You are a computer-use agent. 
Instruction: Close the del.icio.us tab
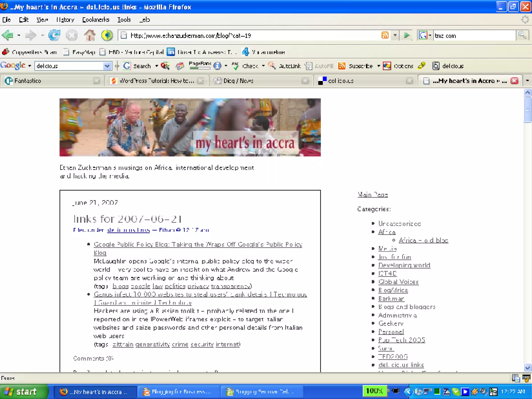(409, 81)
